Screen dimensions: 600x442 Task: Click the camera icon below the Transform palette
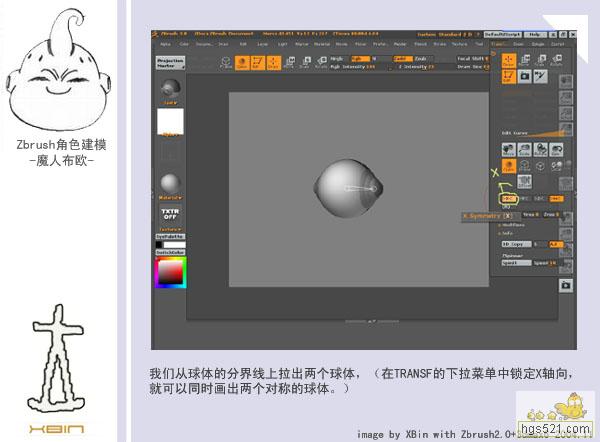[x=566, y=285]
